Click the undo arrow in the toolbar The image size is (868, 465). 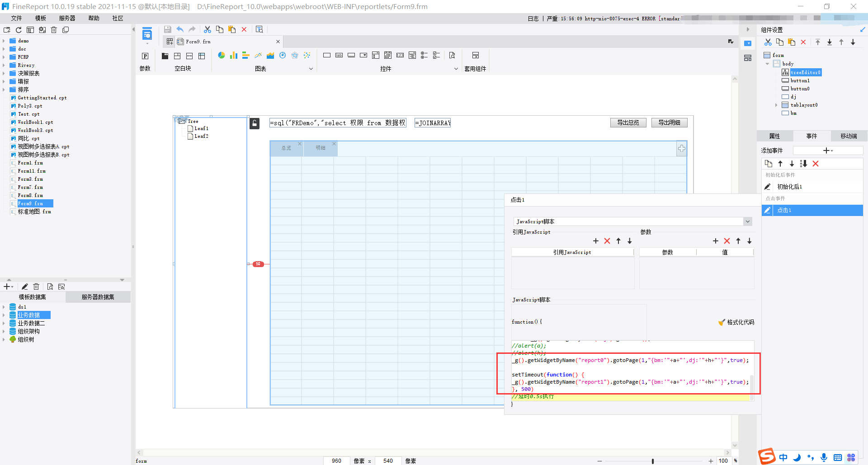(x=180, y=29)
